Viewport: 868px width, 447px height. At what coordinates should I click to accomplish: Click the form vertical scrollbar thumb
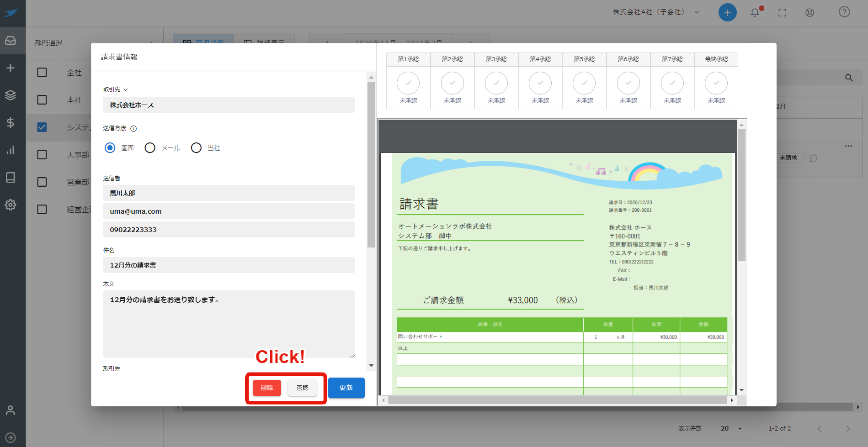point(371,164)
